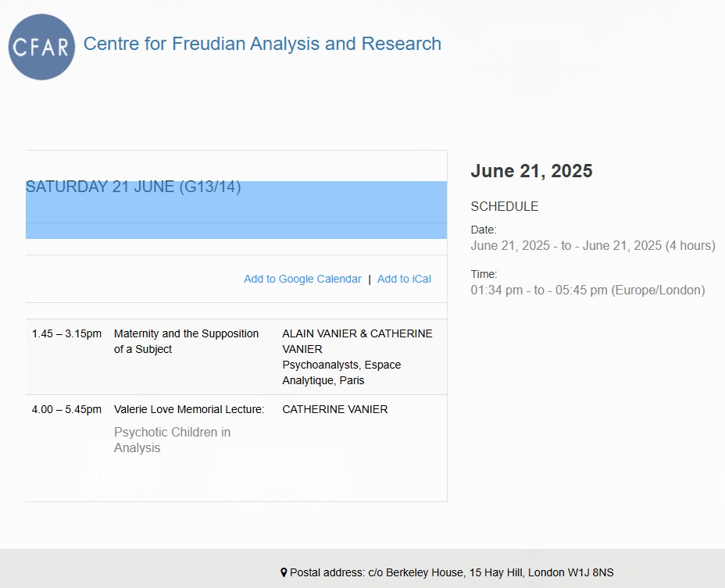This screenshot has height=588, width=725.
Task: Click Maternity and the Supposition of a Subject
Action: (186, 341)
